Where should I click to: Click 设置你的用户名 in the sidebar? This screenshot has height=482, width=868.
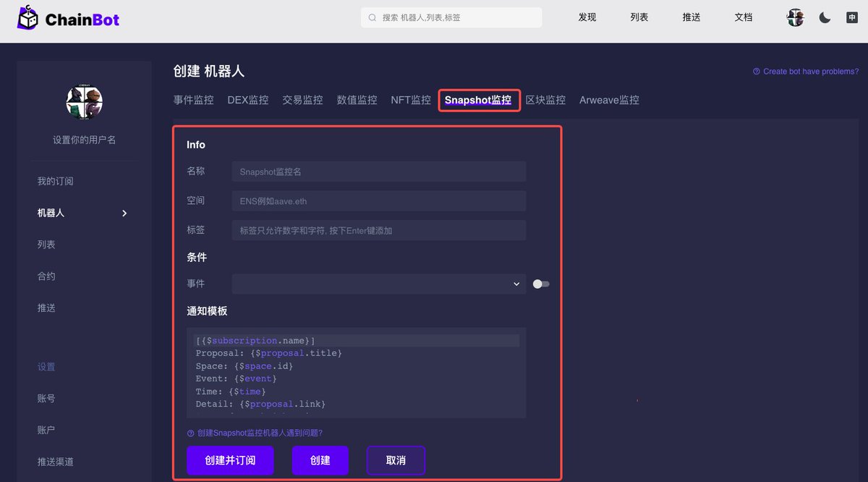pyautogui.click(x=84, y=140)
